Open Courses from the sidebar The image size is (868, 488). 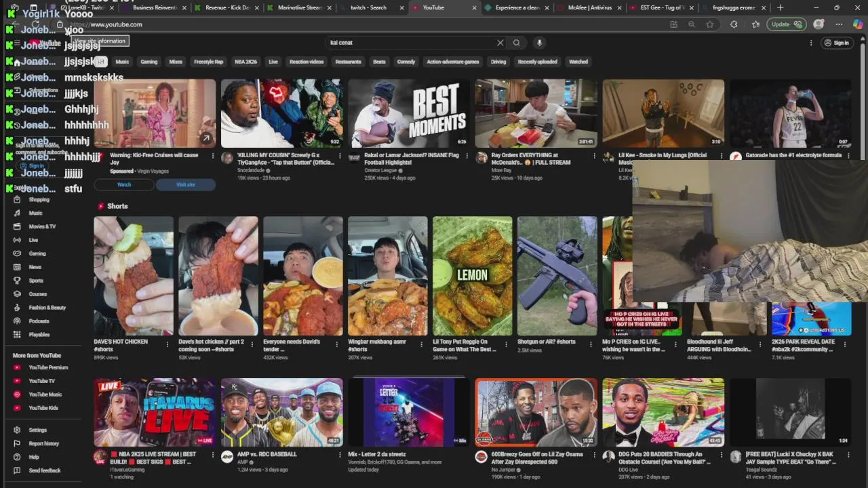37,294
